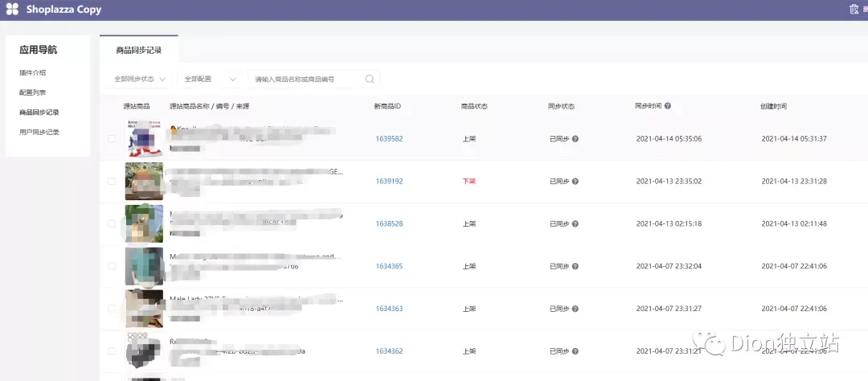This screenshot has width=868, height=381.
Task: Click the trash icon in top header bar
Action: [854, 9]
